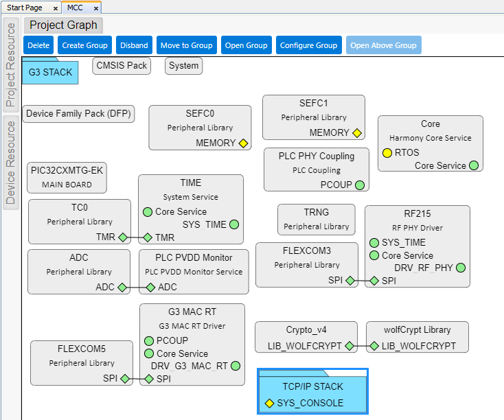The image size is (504, 420).
Task: Open the Project Resource side panel
Action: (x=10, y=65)
